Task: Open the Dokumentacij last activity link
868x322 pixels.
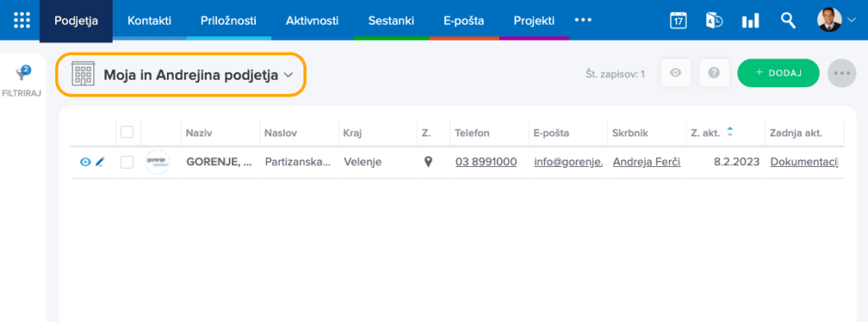Action: coord(804,162)
